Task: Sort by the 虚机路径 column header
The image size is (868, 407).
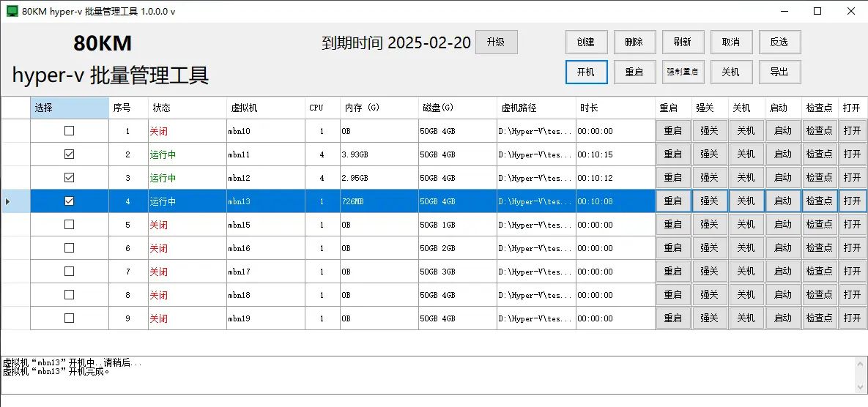Action: [x=536, y=108]
